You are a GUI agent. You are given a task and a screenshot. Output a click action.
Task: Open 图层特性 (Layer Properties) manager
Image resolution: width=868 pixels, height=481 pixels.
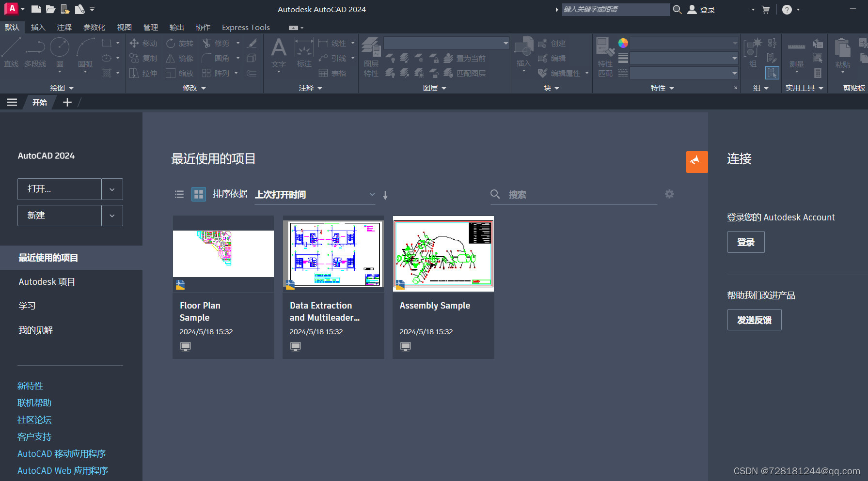pos(371,57)
